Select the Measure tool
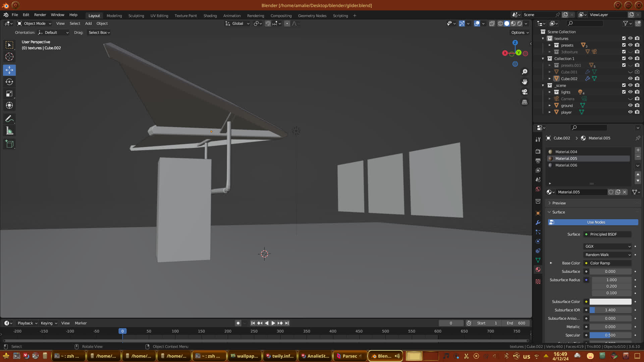The width and height of the screenshot is (644, 362). click(9, 131)
